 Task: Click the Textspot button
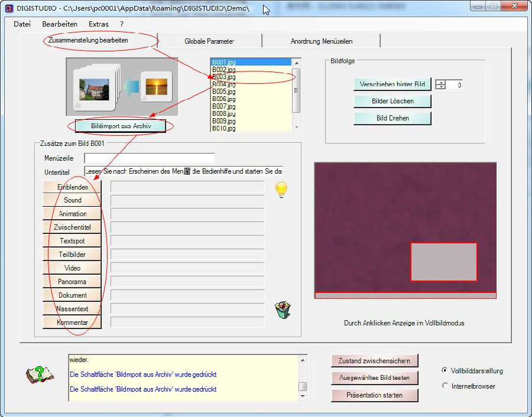(x=72, y=241)
